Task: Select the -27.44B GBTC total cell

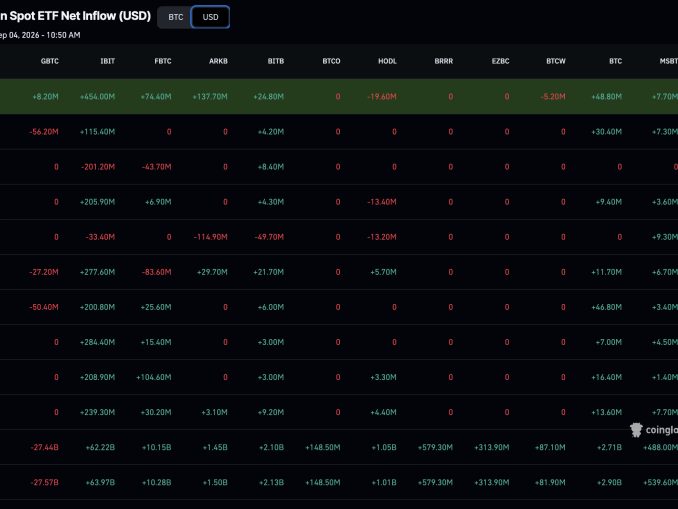Action: click(x=45, y=447)
